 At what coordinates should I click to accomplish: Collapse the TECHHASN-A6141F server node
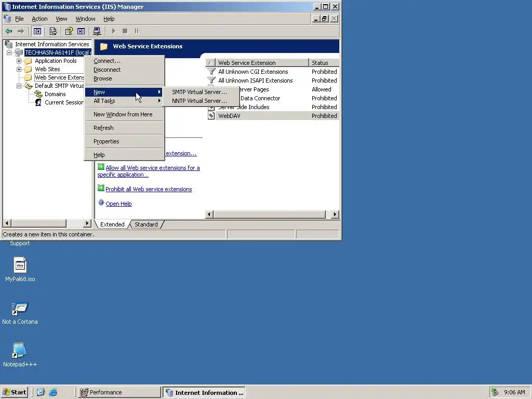pyautogui.click(x=9, y=52)
